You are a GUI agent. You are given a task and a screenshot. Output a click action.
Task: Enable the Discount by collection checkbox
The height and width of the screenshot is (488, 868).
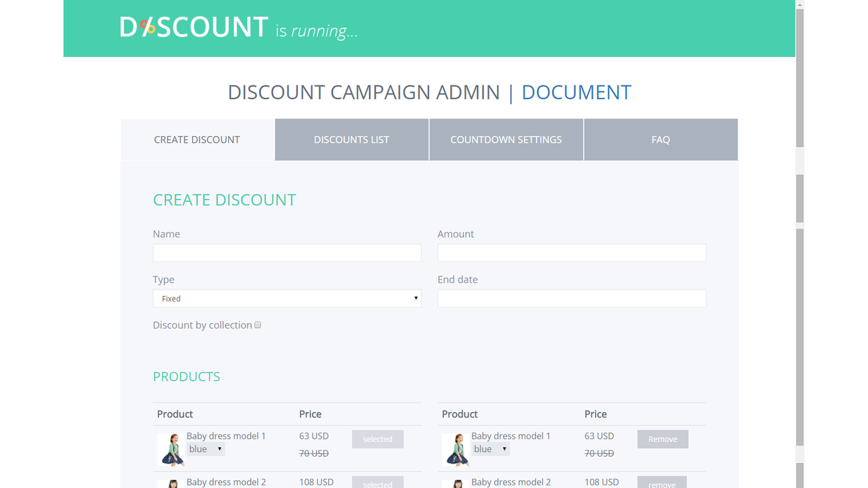[x=258, y=325]
